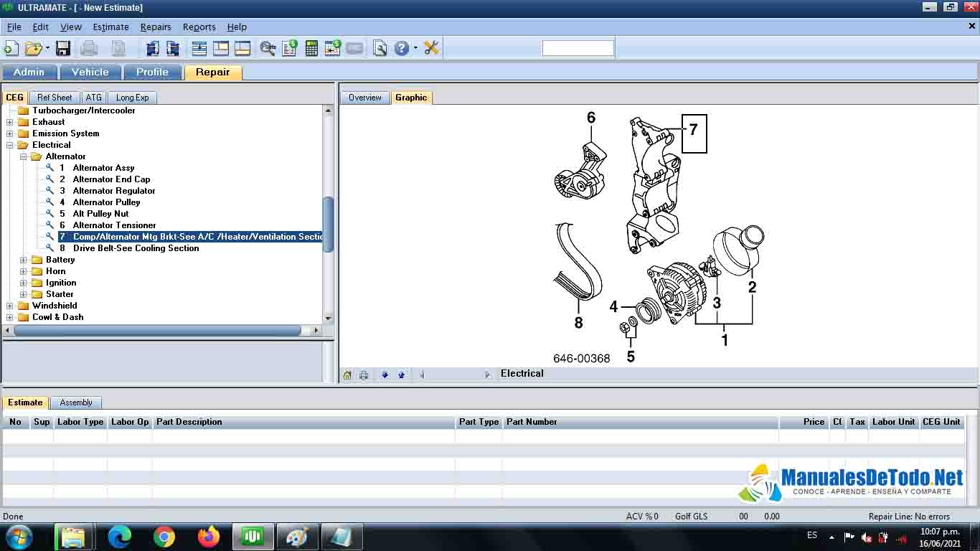This screenshot has width=980, height=551.
Task: Click the blue up arrow under graphic
Action: (401, 375)
